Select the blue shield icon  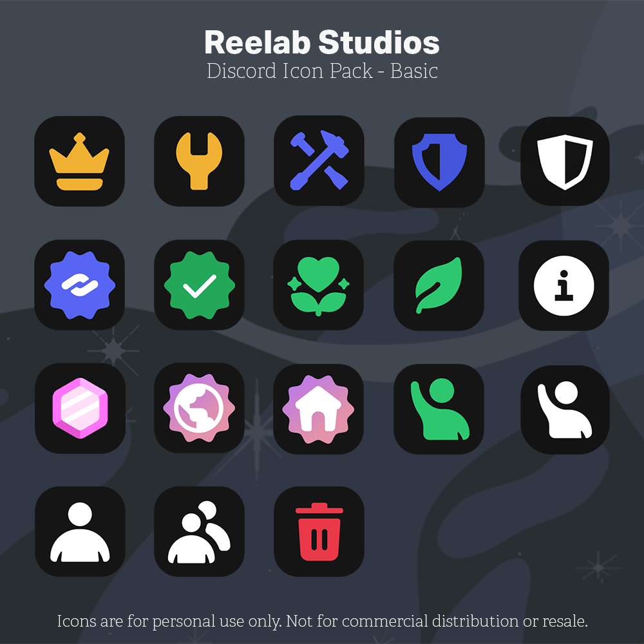coord(439,162)
